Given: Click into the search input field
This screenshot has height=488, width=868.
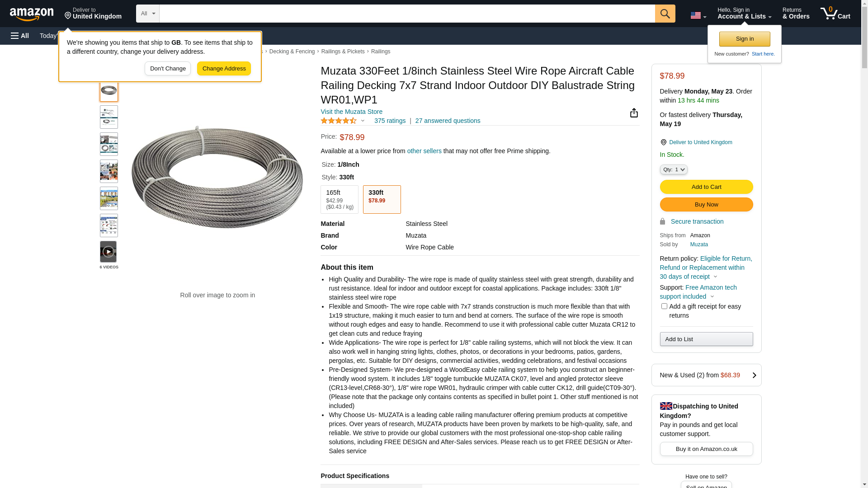Looking at the screenshot, I should [407, 14].
